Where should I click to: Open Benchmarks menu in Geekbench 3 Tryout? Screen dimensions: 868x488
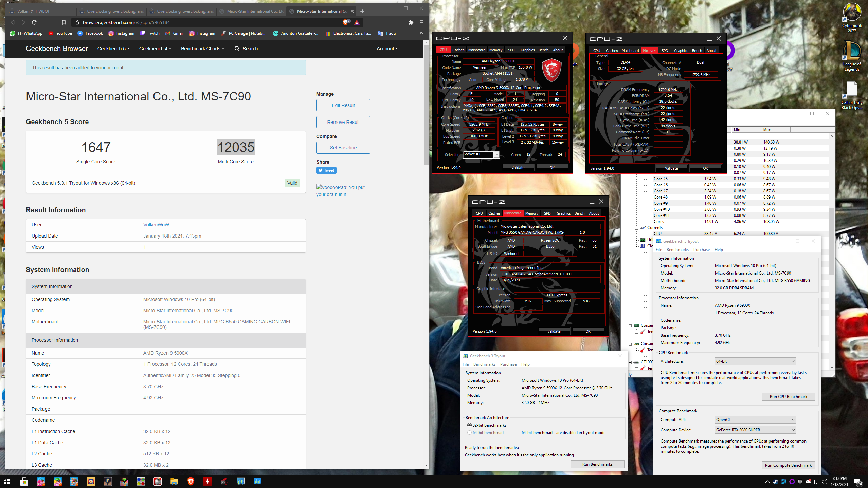tap(484, 364)
